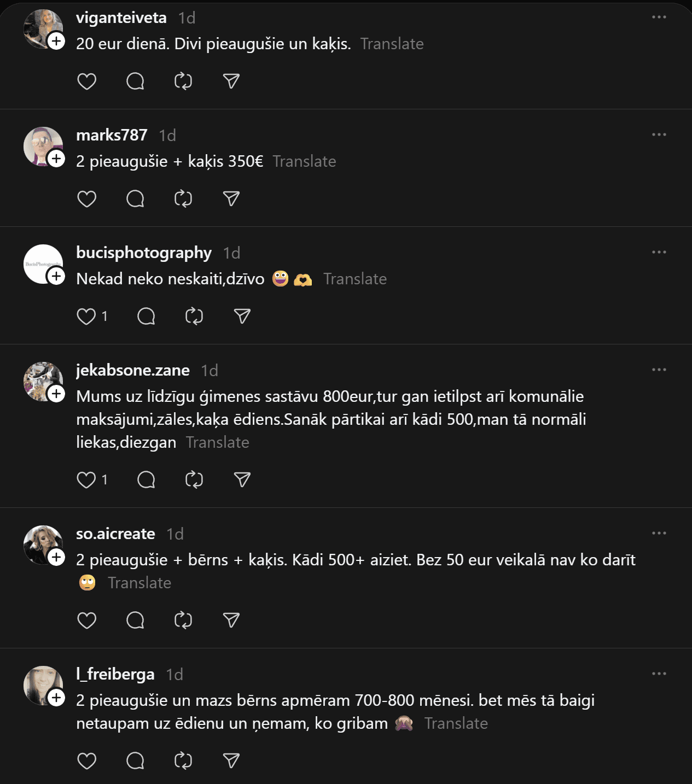
Task: Follow marks787 via avatar plus badge
Action: [x=56, y=159]
